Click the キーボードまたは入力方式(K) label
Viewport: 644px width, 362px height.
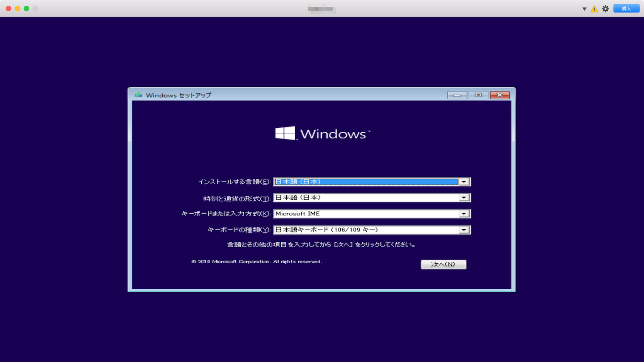click(226, 214)
